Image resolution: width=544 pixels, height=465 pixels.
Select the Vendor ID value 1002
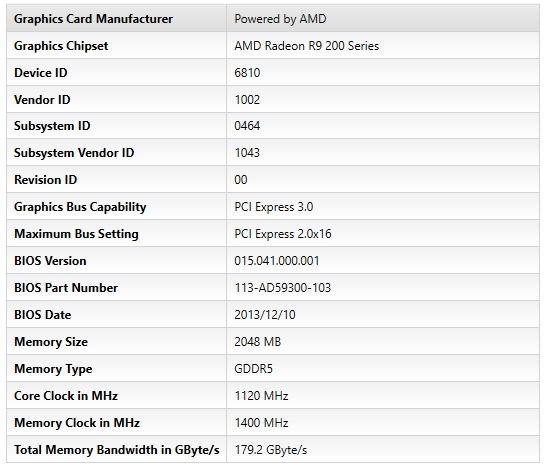(x=247, y=100)
